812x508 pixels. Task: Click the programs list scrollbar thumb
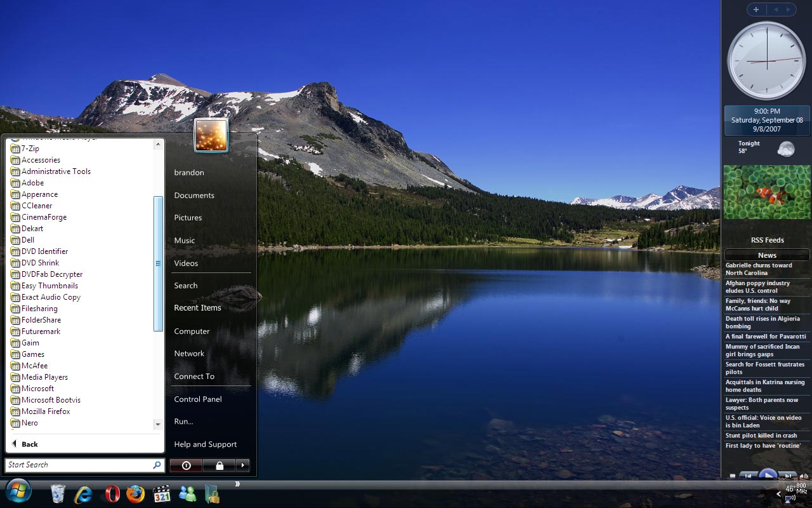pyautogui.click(x=158, y=264)
